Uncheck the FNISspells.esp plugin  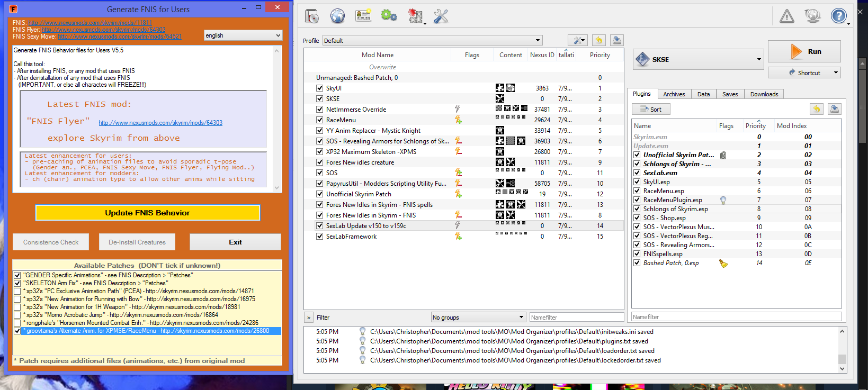tap(637, 254)
